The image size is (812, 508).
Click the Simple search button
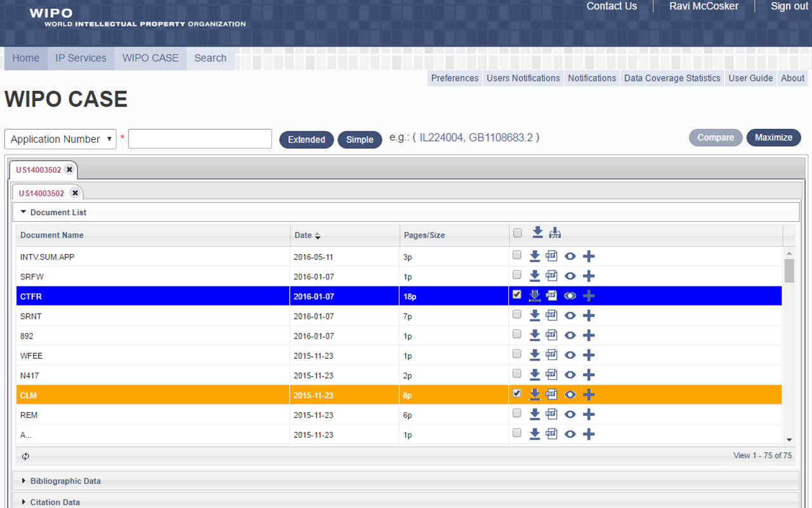tap(360, 140)
